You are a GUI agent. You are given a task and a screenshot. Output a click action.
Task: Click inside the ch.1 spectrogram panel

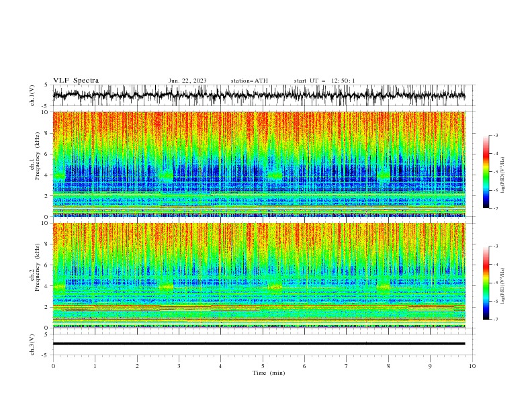[259, 164]
